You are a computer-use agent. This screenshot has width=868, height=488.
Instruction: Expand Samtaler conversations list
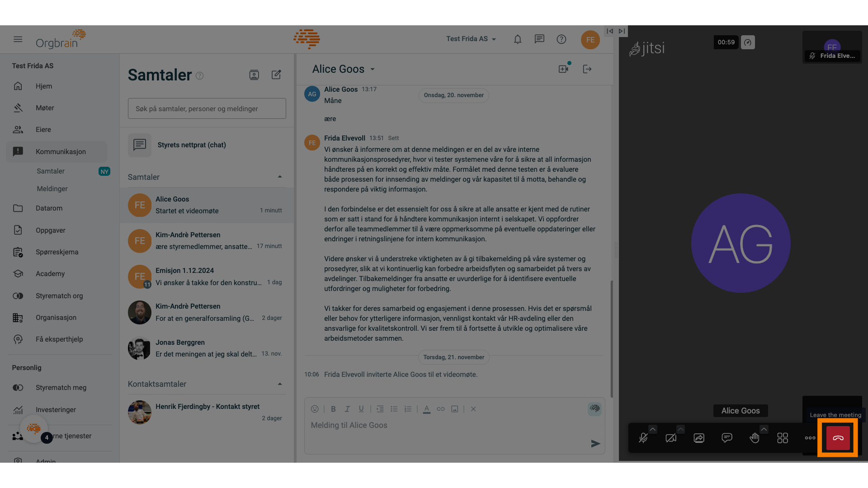coord(278,177)
